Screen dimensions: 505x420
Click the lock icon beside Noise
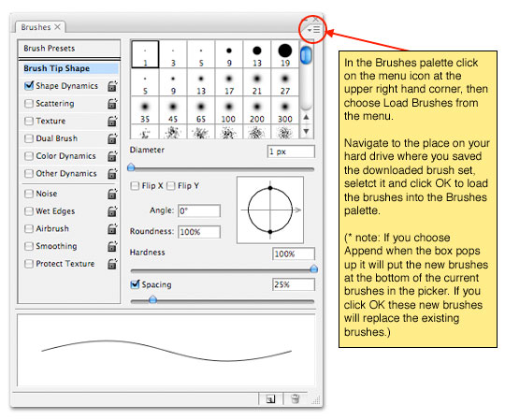(112, 194)
